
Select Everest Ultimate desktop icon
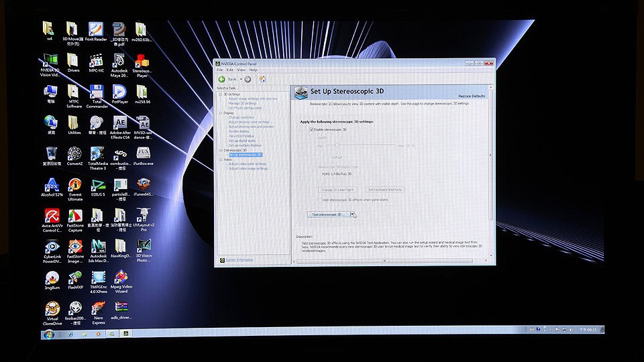tap(74, 190)
